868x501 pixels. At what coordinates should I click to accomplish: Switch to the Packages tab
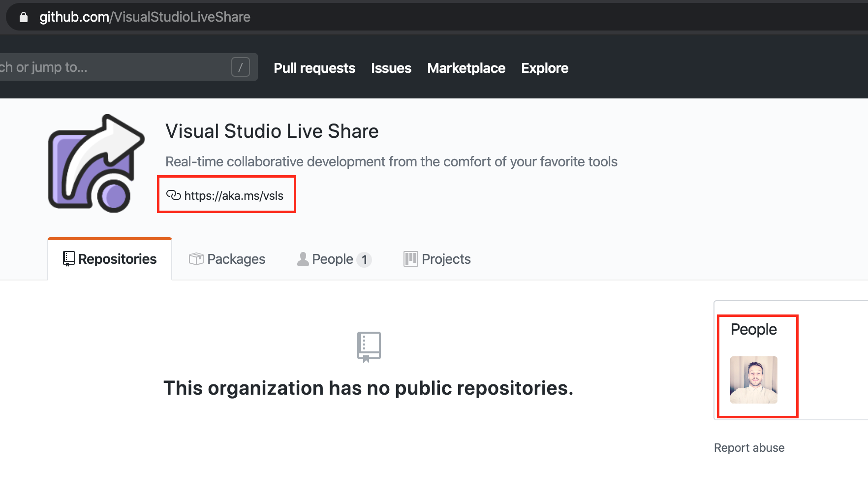pyautogui.click(x=227, y=259)
